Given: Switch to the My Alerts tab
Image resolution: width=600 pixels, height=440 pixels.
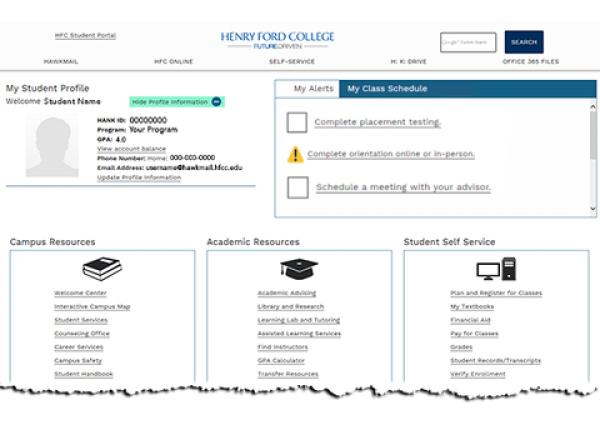Looking at the screenshot, I should pos(313,89).
